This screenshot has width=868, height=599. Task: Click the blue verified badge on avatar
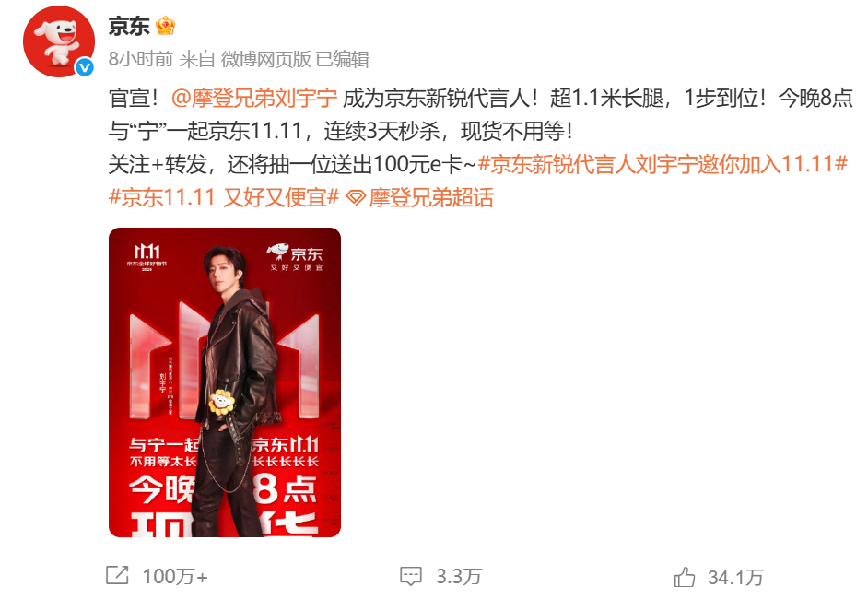point(84,67)
